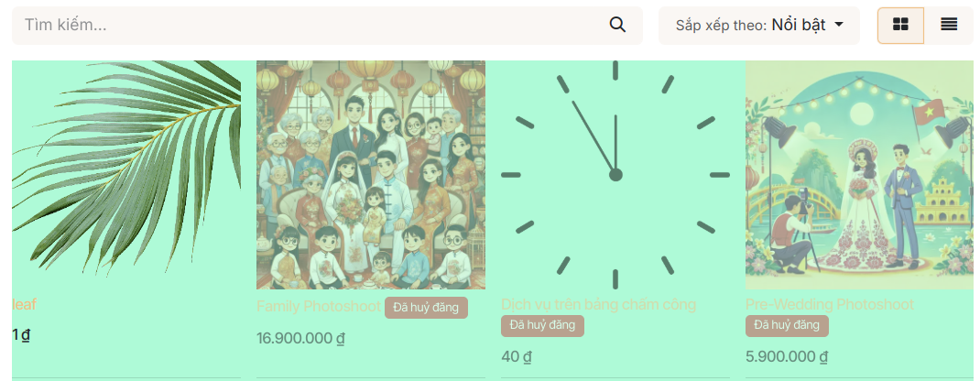Open the 'Sắp xếp theo' sort dropdown
This screenshot has width=980, height=381.
pyautogui.click(x=759, y=25)
